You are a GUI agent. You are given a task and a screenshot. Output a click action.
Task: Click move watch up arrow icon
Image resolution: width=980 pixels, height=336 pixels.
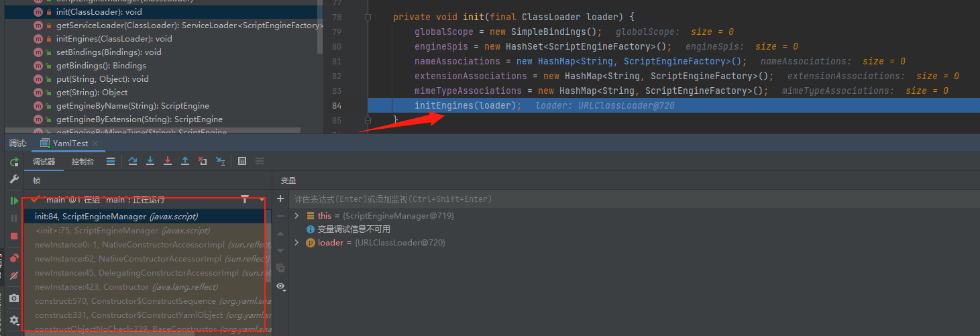pos(280,233)
